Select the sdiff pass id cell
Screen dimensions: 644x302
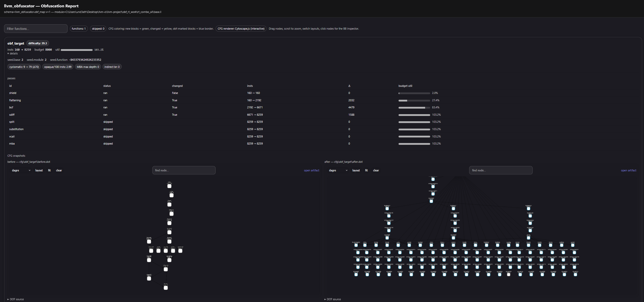tap(12, 115)
